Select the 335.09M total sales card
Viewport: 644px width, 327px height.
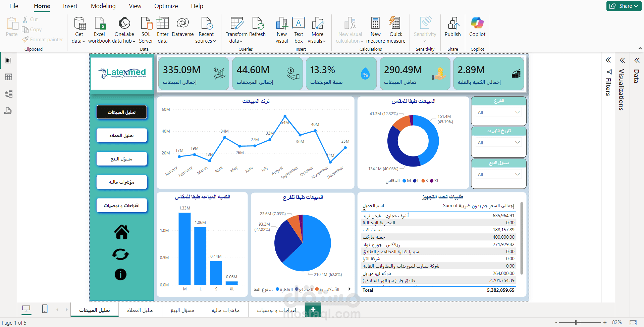point(194,74)
